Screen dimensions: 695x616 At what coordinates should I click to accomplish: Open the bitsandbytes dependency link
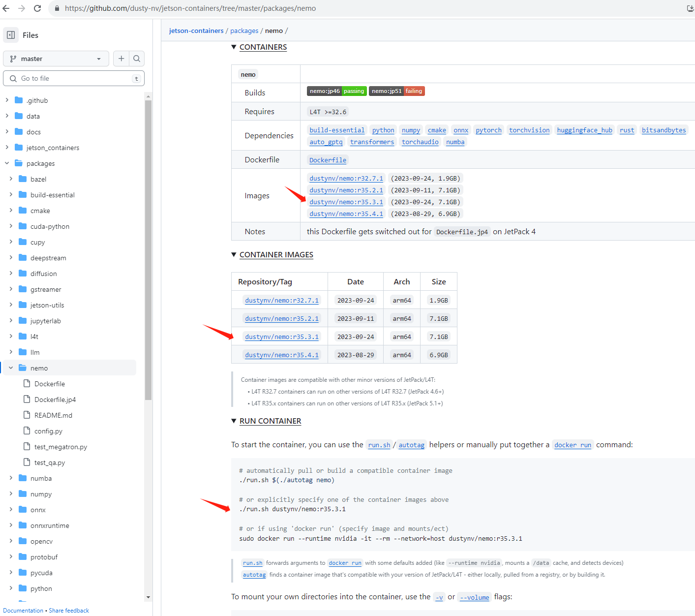click(664, 130)
